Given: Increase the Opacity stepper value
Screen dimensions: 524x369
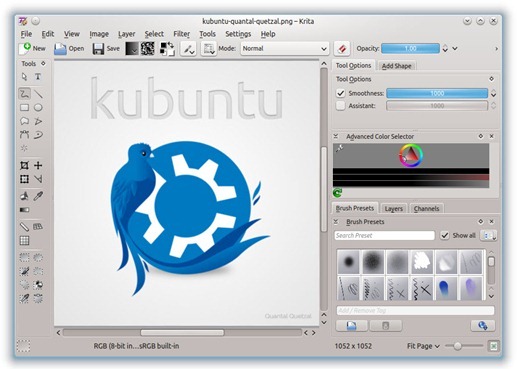Looking at the screenshot, I should click(x=445, y=46).
